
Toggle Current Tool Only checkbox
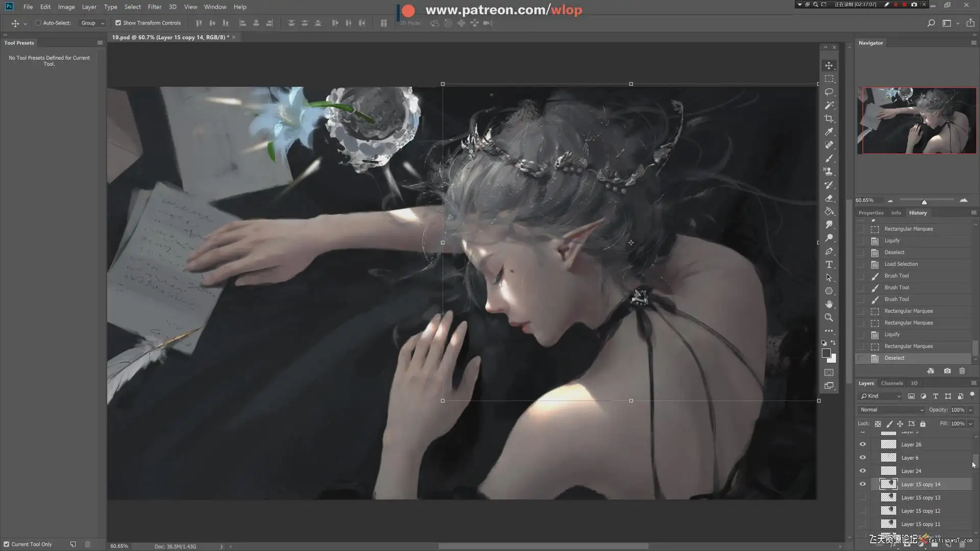pyautogui.click(x=7, y=544)
